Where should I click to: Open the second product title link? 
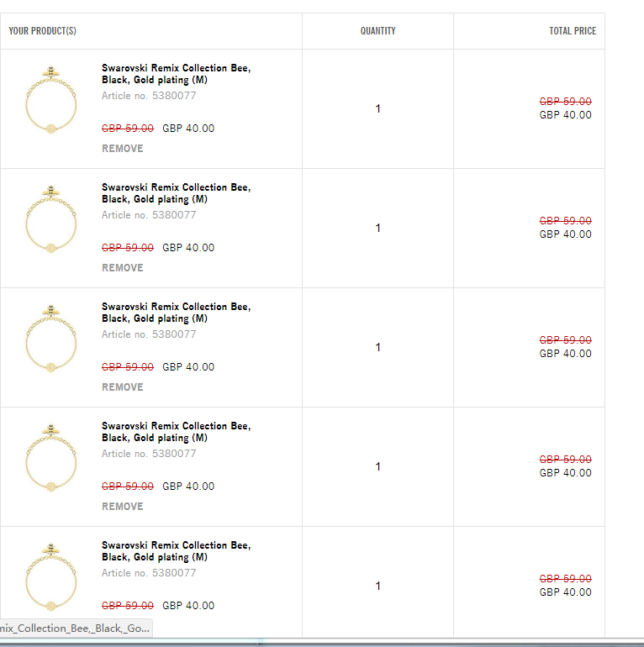pos(176,193)
